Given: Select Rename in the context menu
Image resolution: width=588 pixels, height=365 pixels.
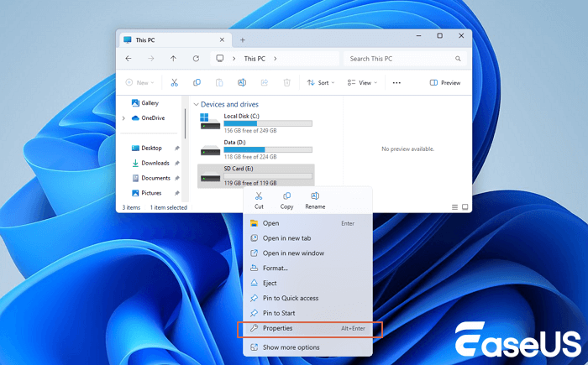Looking at the screenshot, I should coord(315,201).
